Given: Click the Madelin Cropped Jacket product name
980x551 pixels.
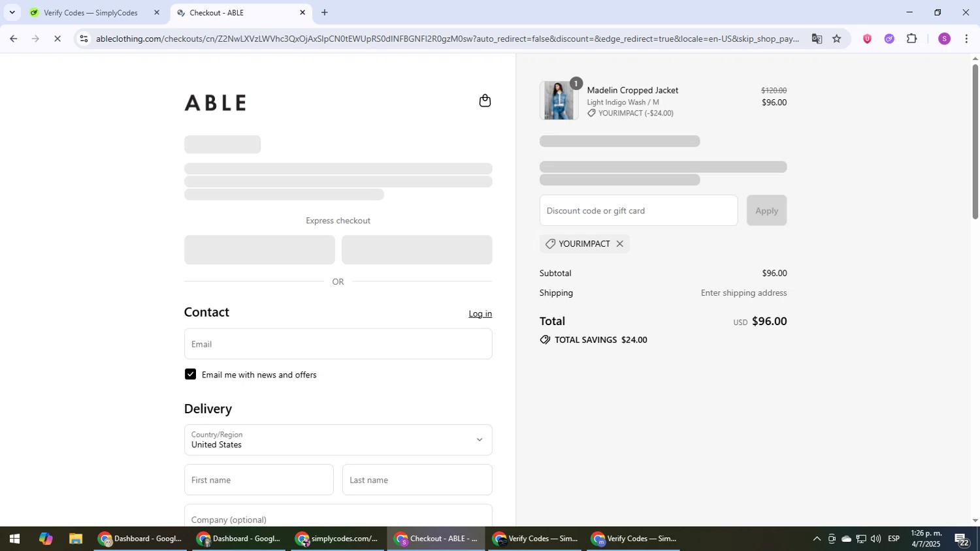Looking at the screenshot, I should [632, 90].
